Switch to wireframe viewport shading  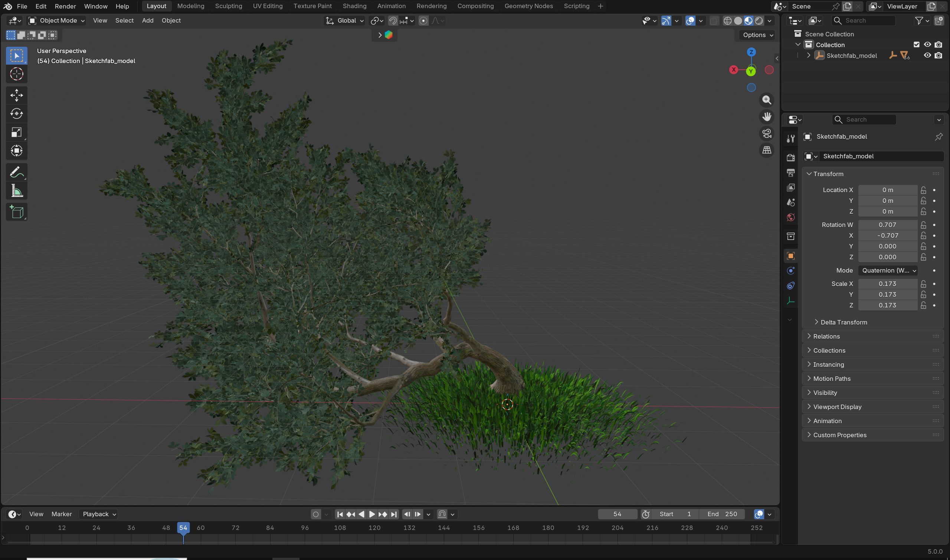tap(727, 21)
